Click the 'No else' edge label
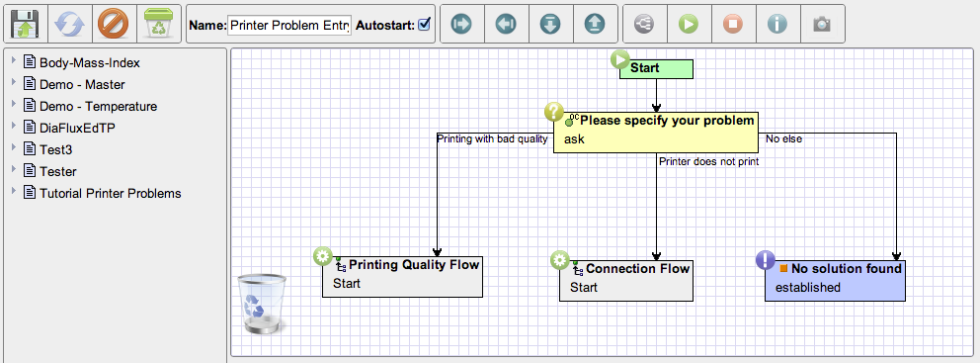 783,138
